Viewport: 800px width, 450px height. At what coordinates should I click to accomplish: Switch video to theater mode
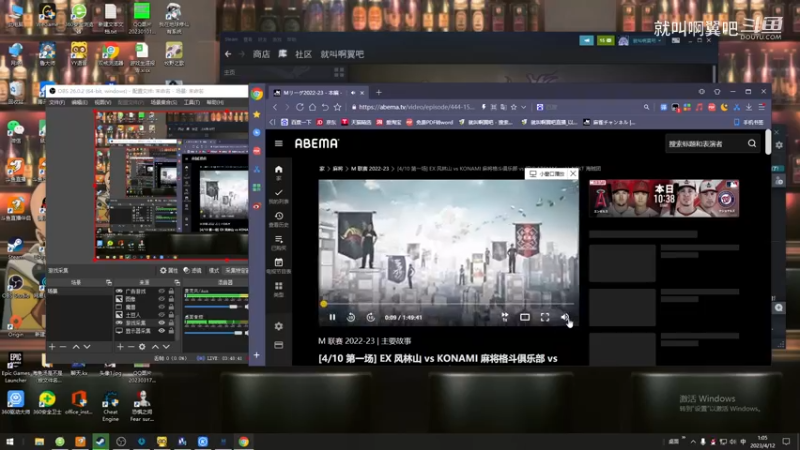tap(524, 317)
